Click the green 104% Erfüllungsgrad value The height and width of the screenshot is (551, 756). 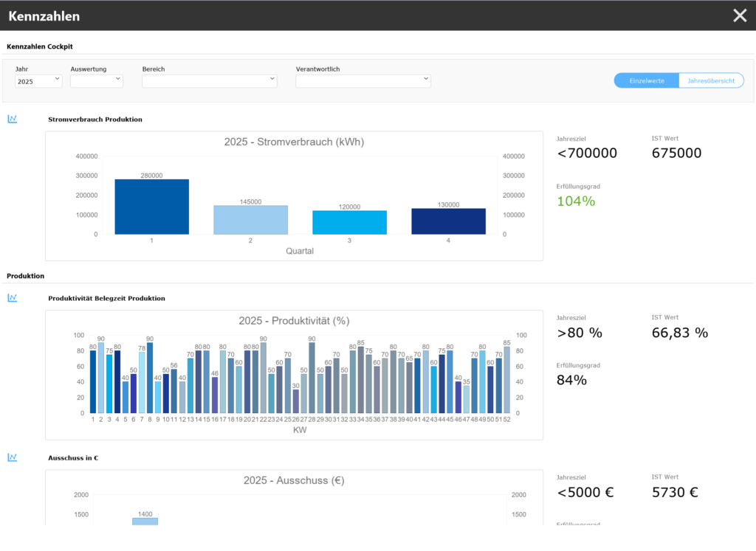[x=576, y=201]
